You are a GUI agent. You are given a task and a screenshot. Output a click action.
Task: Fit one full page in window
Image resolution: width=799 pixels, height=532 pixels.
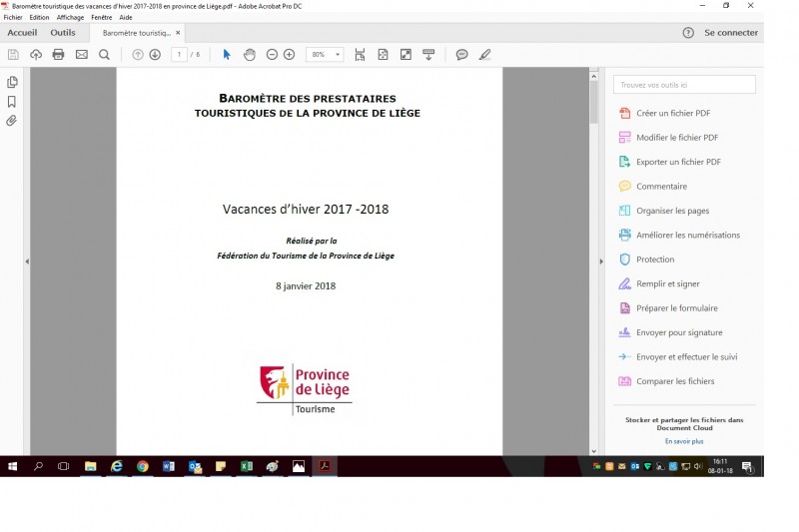pos(383,55)
